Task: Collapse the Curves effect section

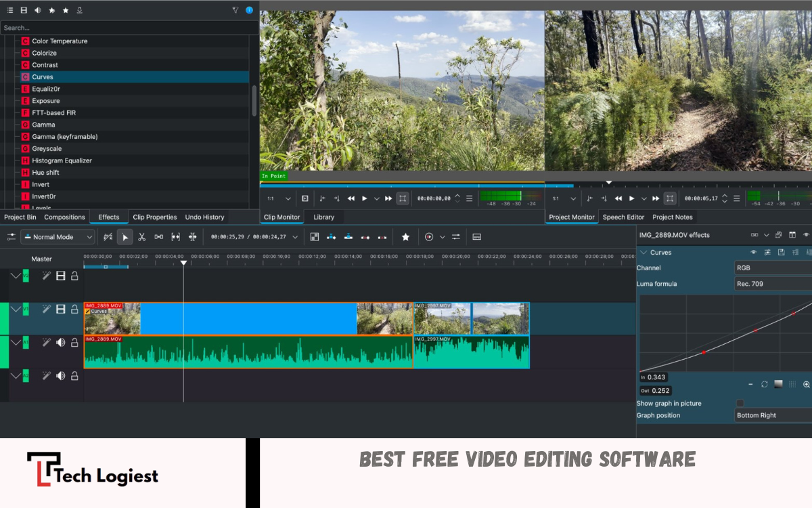Action: point(643,253)
